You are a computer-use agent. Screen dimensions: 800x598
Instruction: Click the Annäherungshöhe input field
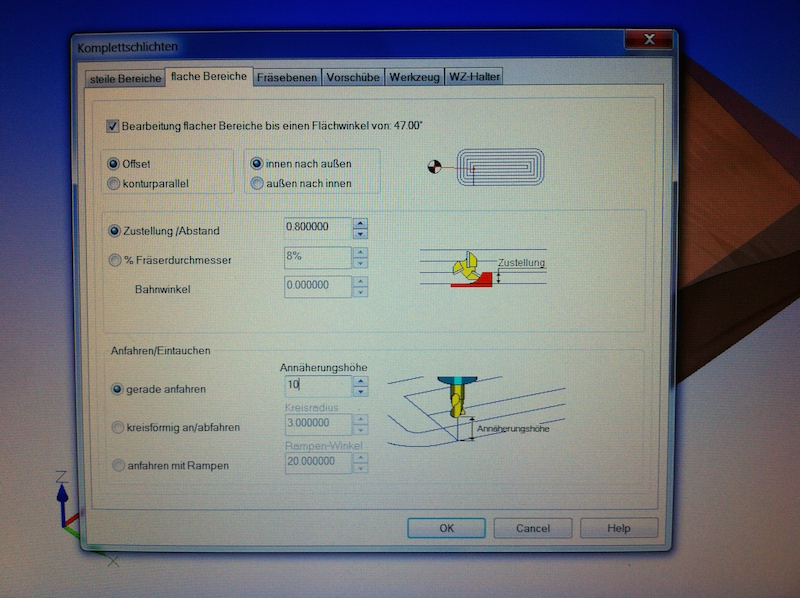318,386
